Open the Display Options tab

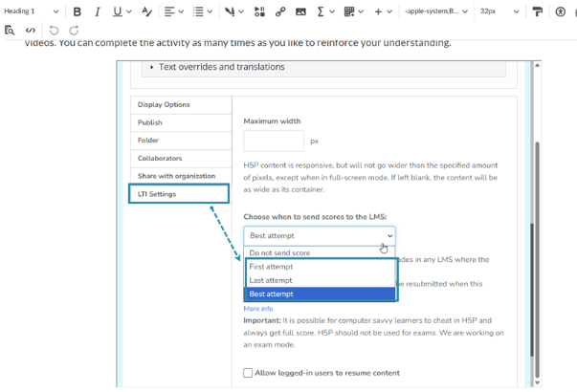181,105
